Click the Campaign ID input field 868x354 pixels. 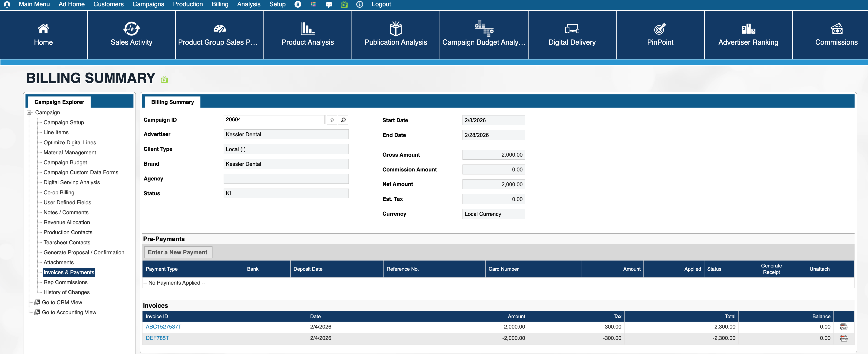click(274, 119)
